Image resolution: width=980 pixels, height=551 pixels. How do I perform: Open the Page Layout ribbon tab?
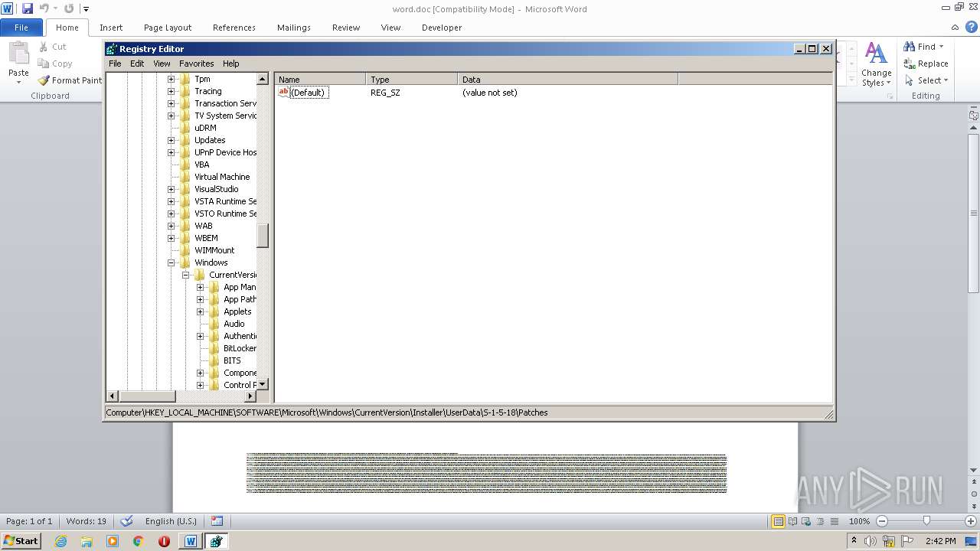coord(168,28)
